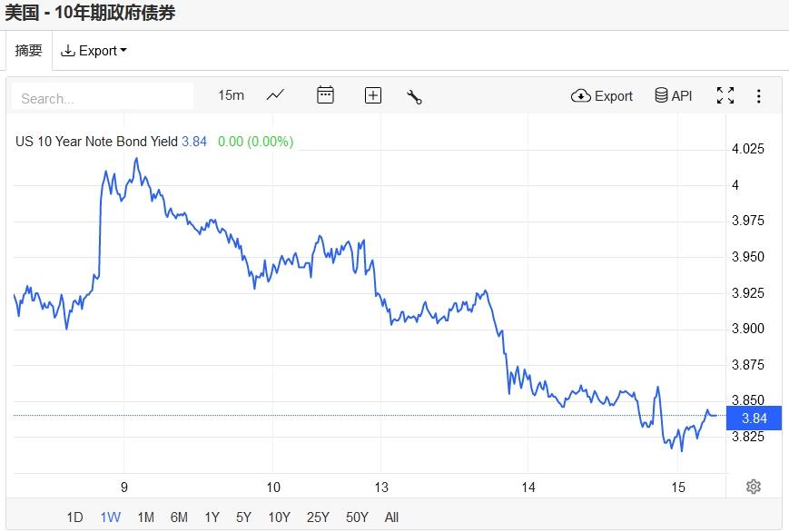789x532 pixels.
Task: Click the add comparison plus icon
Action: pyautogui.click(x=373, y=95)
